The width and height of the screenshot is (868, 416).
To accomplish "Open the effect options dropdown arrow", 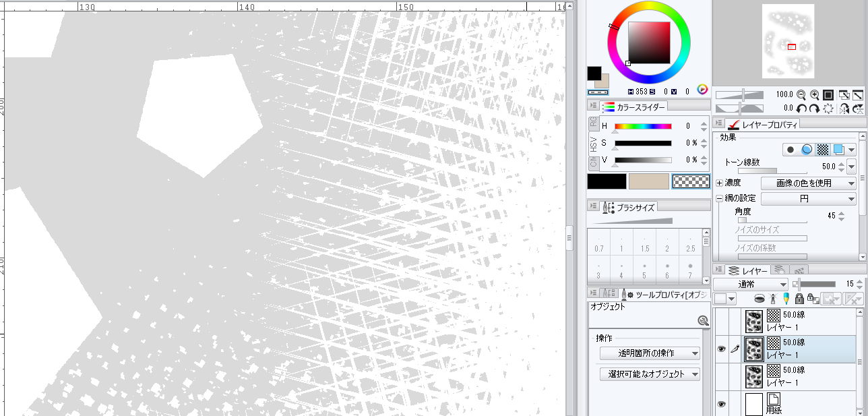I will point(852,150).
